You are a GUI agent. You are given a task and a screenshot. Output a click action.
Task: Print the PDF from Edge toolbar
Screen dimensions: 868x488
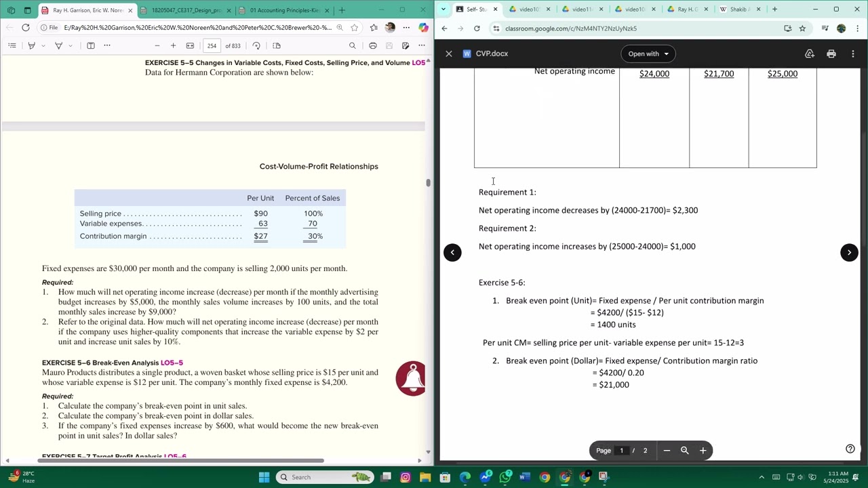click(x=373, y=45)
